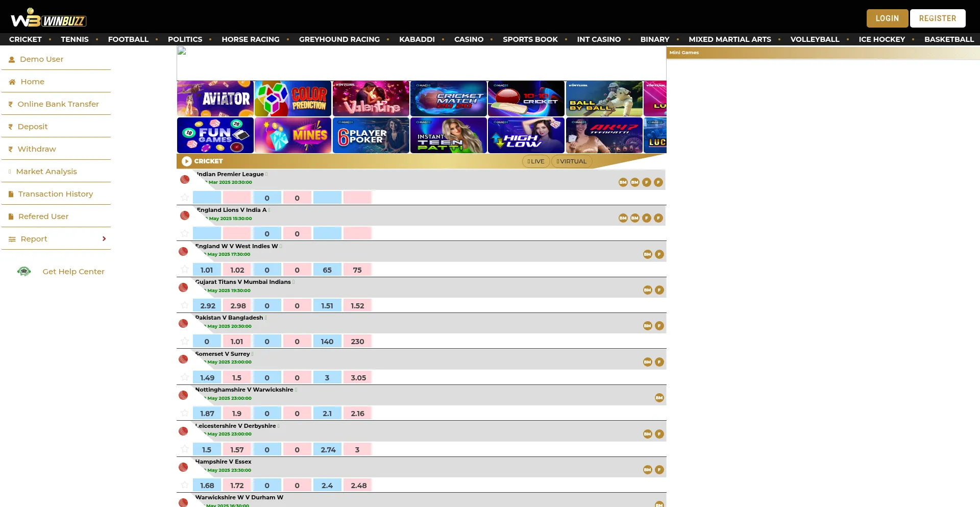The image size is (980, 507).
Task: Open the Ball By Ball thumbnail
Action: (x=604, y=99)
